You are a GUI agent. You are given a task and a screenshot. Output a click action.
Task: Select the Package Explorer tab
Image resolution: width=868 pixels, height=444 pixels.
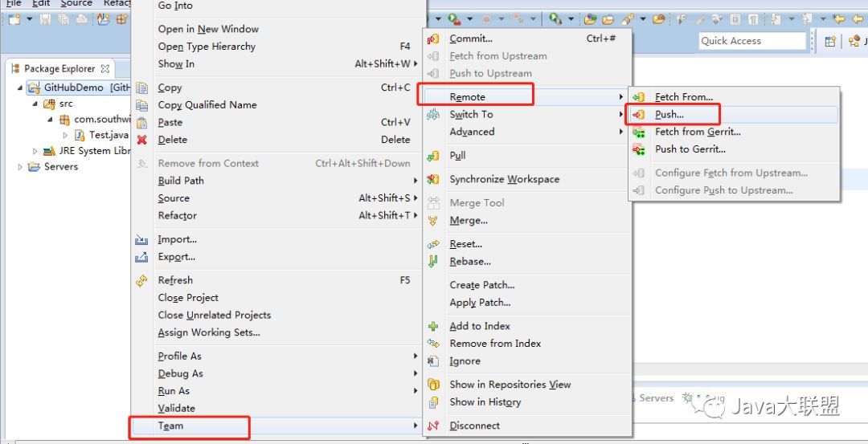59,69
